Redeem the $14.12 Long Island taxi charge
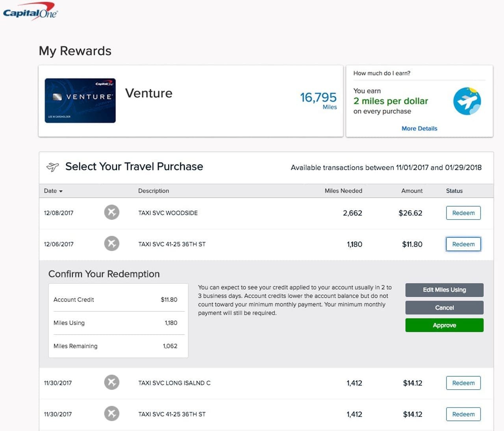This screenshot has height=431, width=504. coord(463,383)
